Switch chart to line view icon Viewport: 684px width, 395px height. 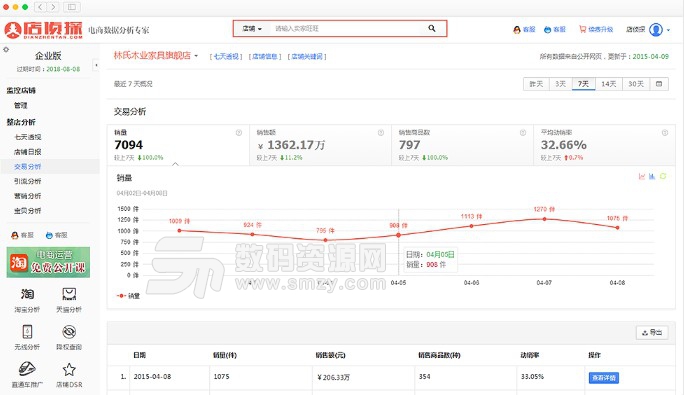642,176
